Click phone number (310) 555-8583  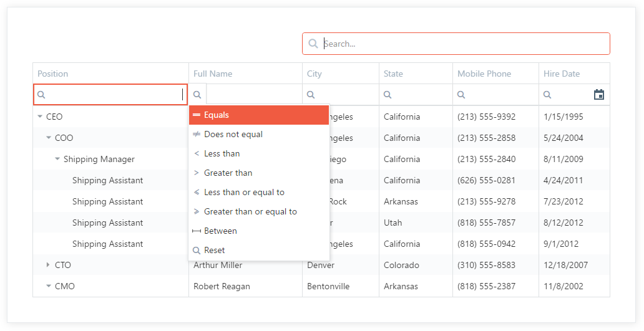[x=486, y=265]
